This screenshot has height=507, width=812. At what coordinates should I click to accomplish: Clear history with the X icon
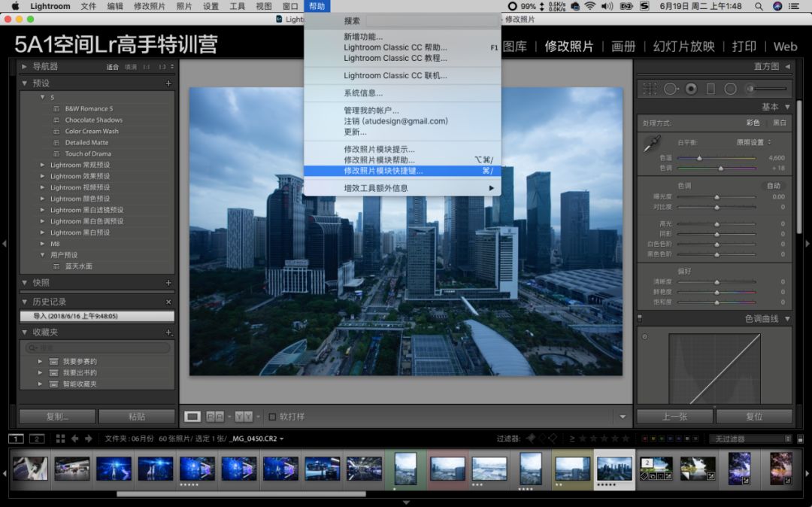pos(168,302)
